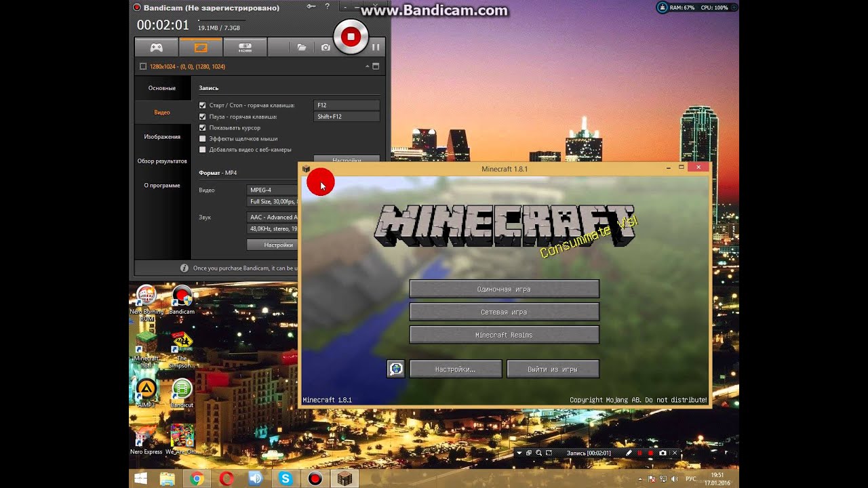The width and height of the screenshot is (868, 488).
Task: Click camera icon on recording mini-bar
Action: click(x=663, y=453)
